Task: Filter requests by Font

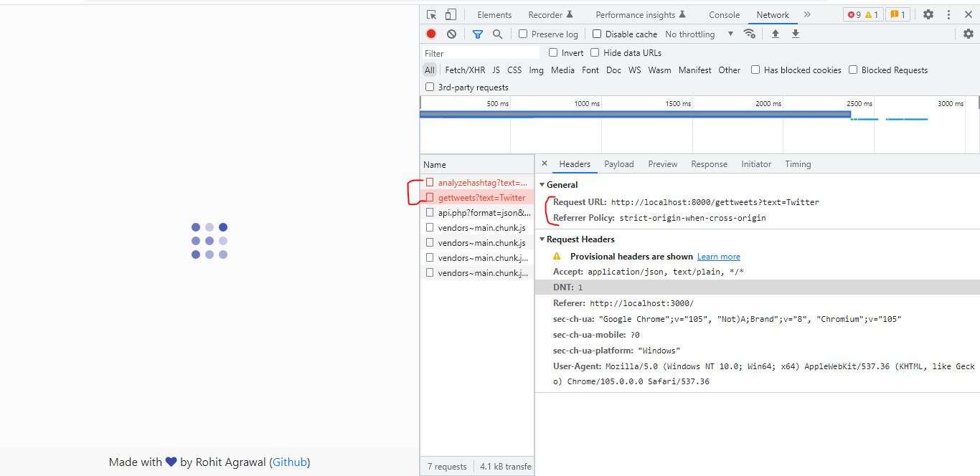Action: 590,70
